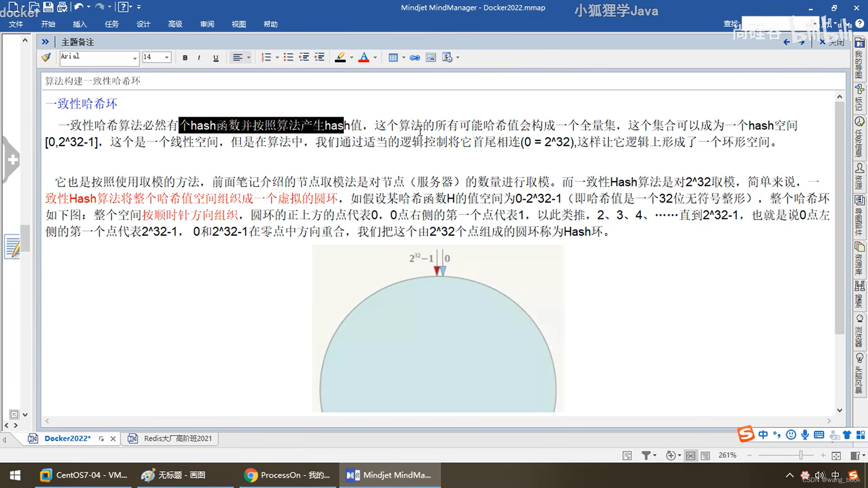
Task: Toggle underline formatting in notes toolbar
Action: [x=216, y=57]
